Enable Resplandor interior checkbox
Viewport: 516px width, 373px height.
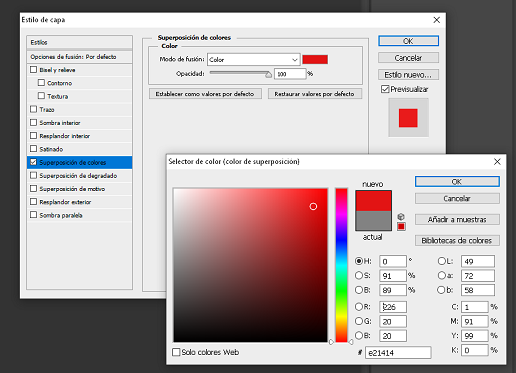click(x=33, y=136)
